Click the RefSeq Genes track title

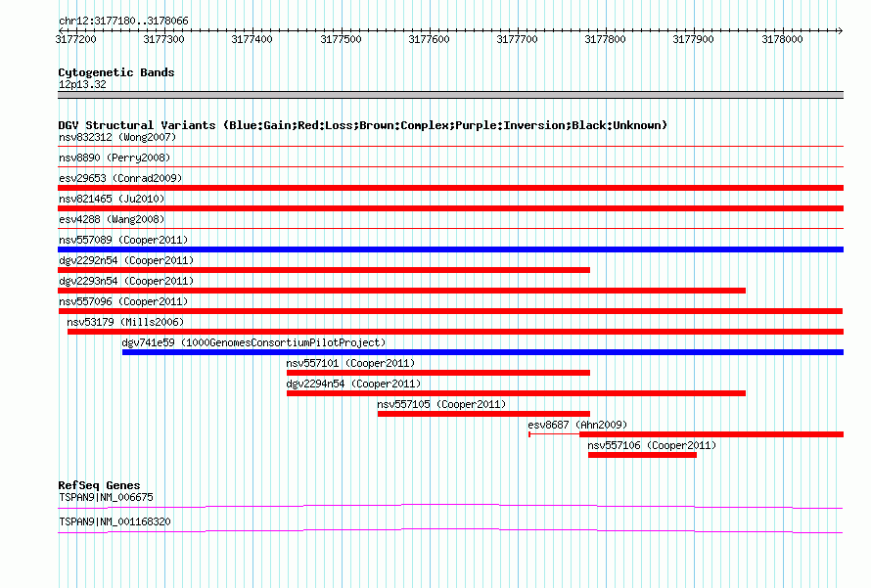click(99, 485)
